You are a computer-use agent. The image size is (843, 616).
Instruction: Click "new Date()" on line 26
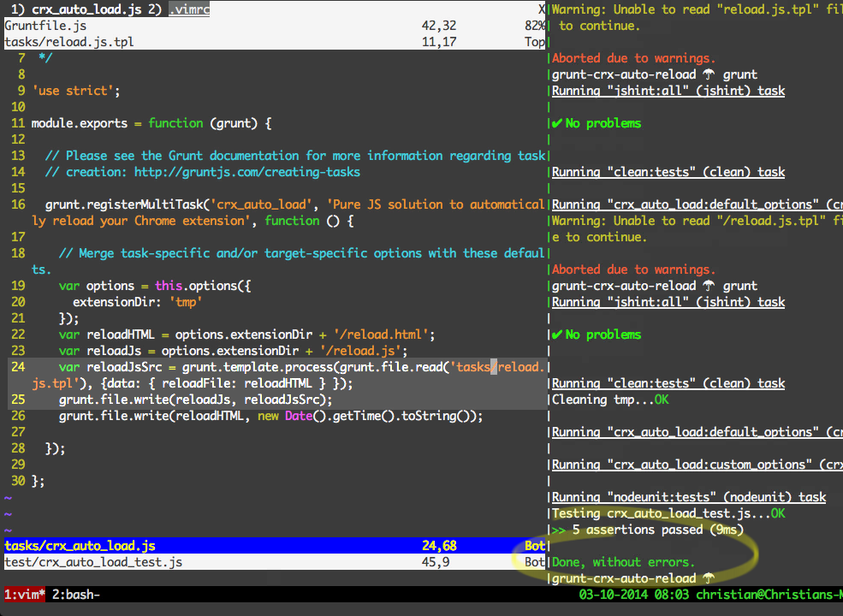click(292, 416)
